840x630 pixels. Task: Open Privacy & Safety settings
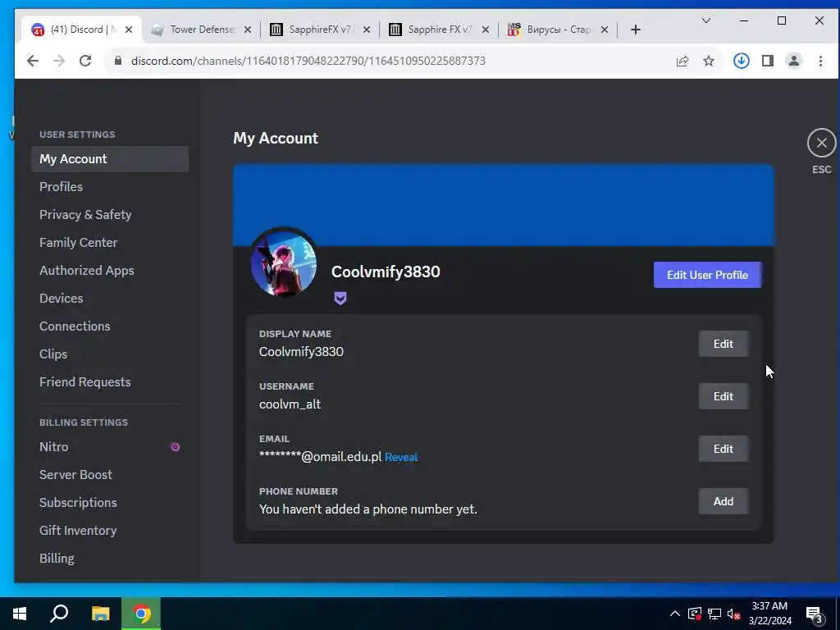110,215
